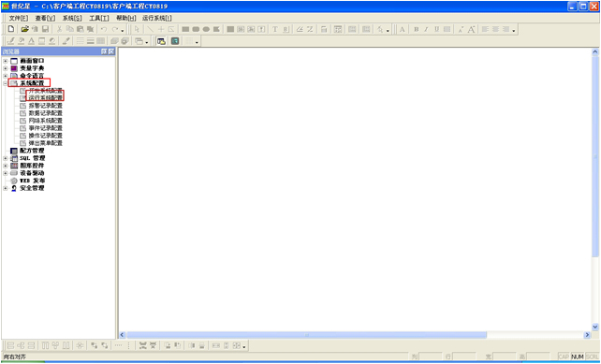Select the arrow pointer tool
The width and height of the screenshot is (601, 364).
click(x=137, y=29)
